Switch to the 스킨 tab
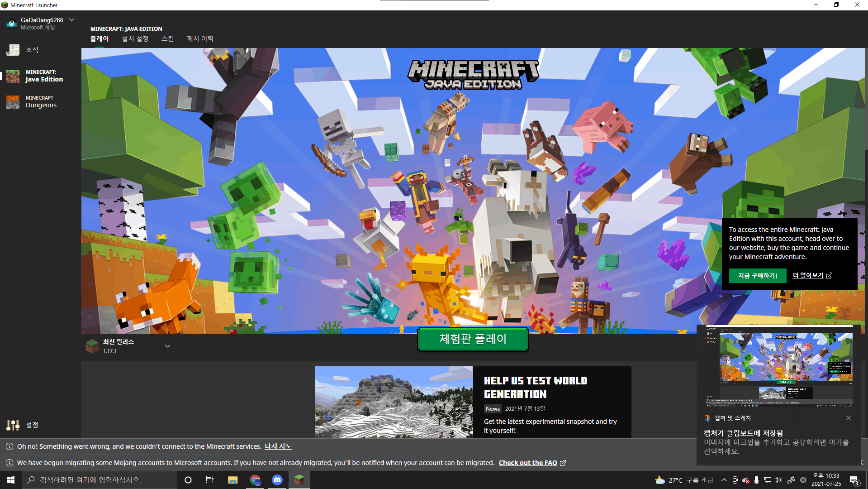This screenshot has width=868, height=489. pyautogui.click(x=168, y=39)
